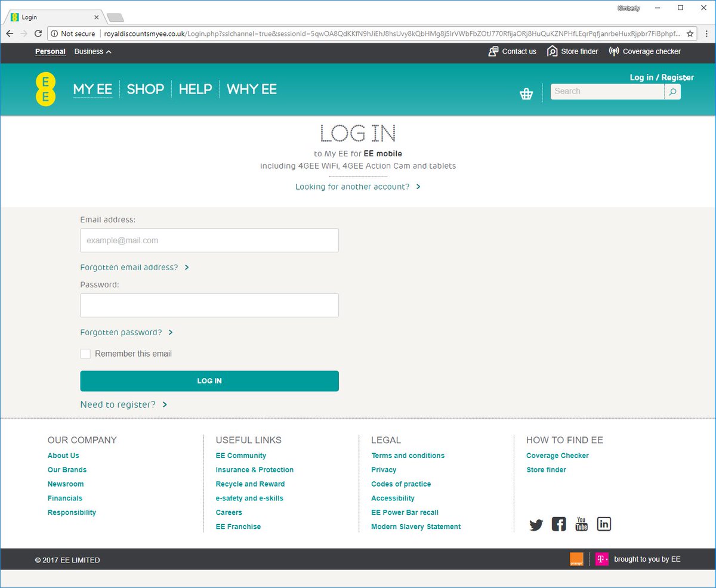Image resolution: width=716 pixels, height=588 pixels.
Task: Open EE Power Bar recall link
Action: point(405,513)
